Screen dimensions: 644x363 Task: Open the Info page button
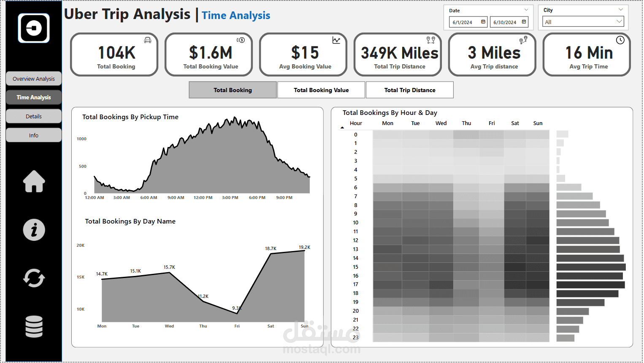pyautogui.click(x=34, y=135)
